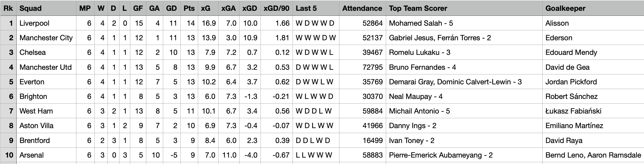The height and width of the screenshot is (164, 644).
Task: Select the Last 5 column header
Action: point(316,8)
